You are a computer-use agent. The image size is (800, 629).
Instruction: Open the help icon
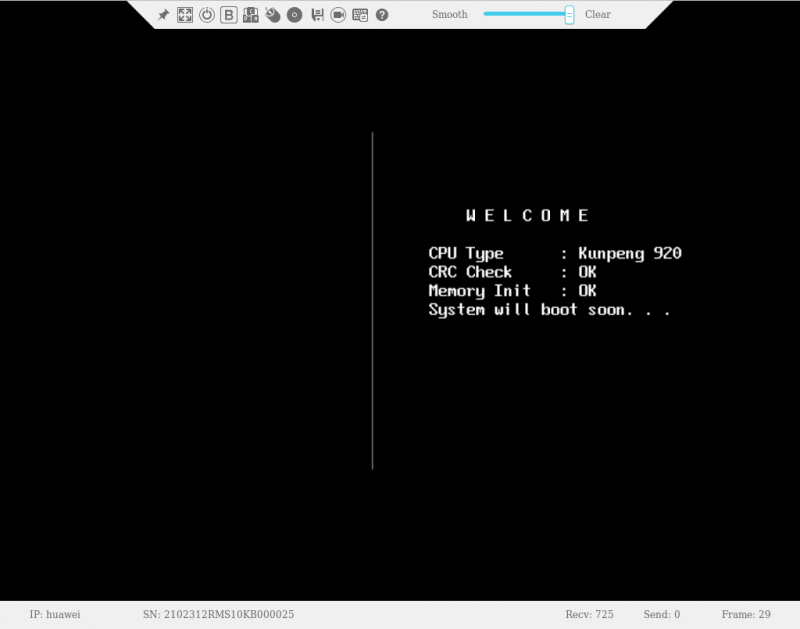click(382, 15)
